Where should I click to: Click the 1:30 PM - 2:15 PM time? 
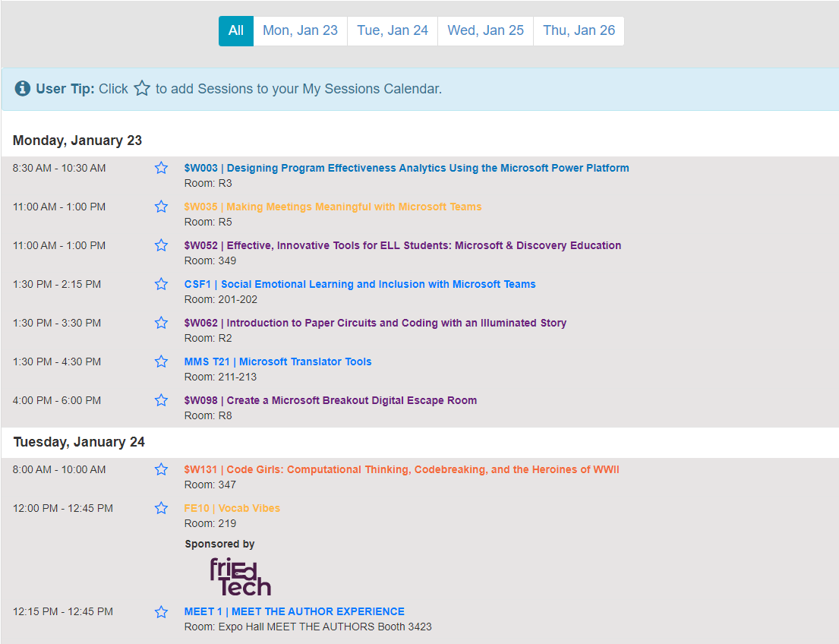click(57, 284)
